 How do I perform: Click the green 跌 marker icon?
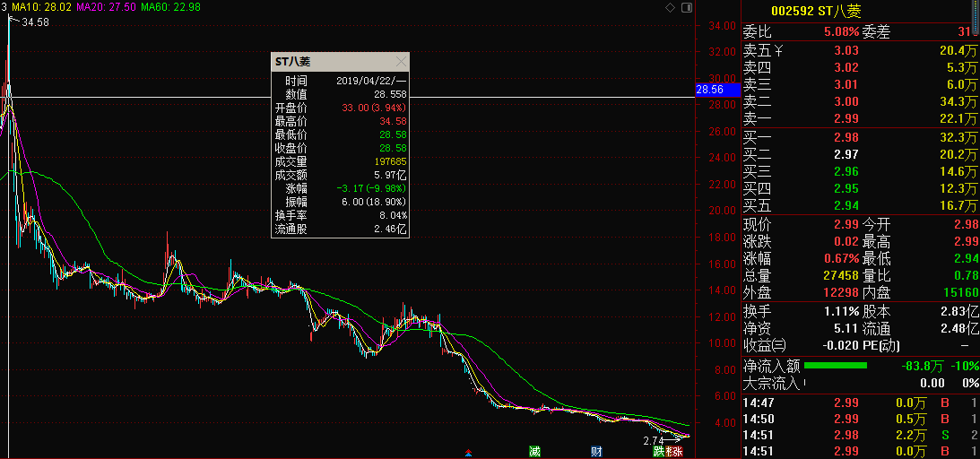pyautogui.click(x=658, y=451)
